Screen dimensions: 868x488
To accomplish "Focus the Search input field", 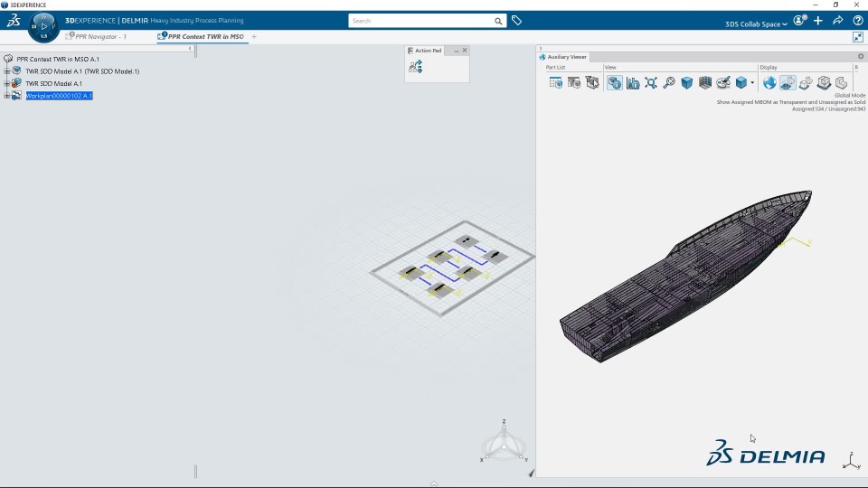I will pos(420,21).
